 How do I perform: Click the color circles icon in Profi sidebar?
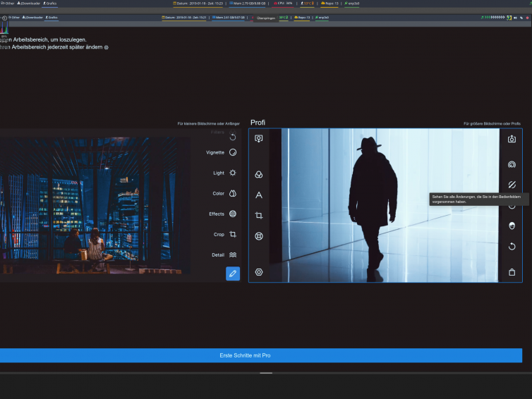pos(259,174)
